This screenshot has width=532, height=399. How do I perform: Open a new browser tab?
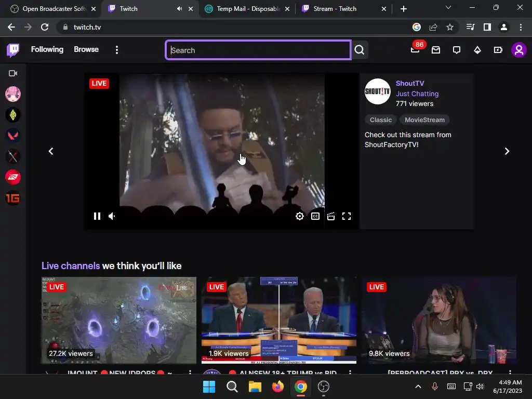click(403, 9)
